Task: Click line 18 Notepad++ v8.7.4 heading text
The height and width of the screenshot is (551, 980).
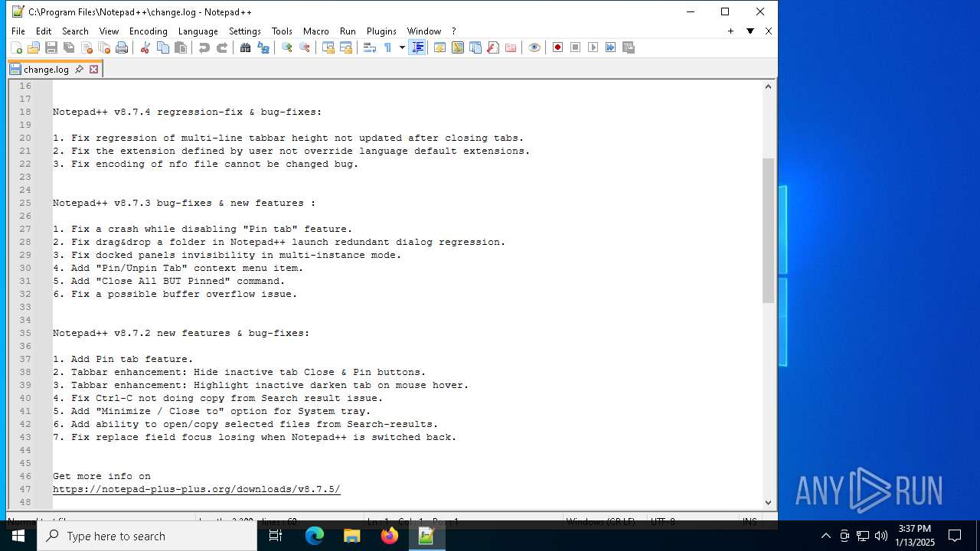Action: point(187,112)
